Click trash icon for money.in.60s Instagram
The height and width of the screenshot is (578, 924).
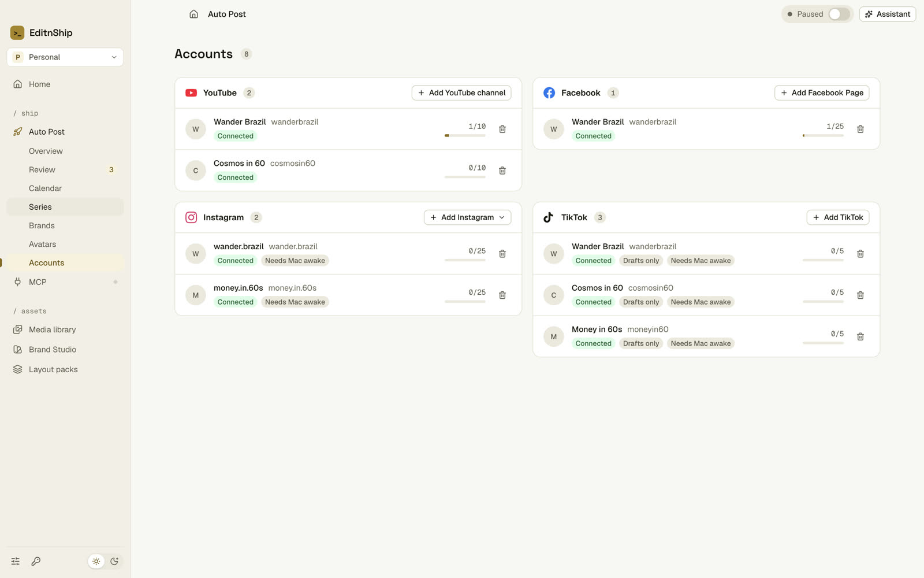pos(502,295)
